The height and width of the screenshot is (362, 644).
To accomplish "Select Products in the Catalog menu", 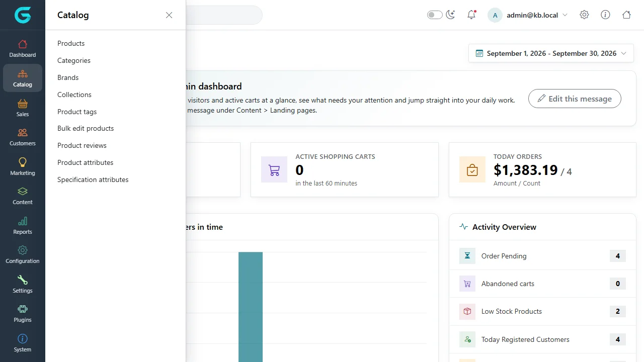I will tap(71, 43).
